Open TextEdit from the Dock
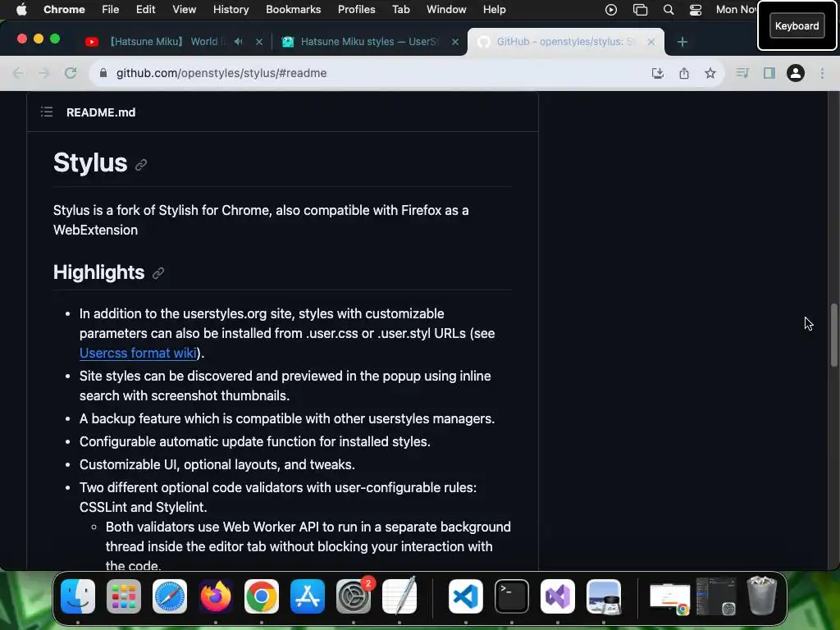 point(399,596)
